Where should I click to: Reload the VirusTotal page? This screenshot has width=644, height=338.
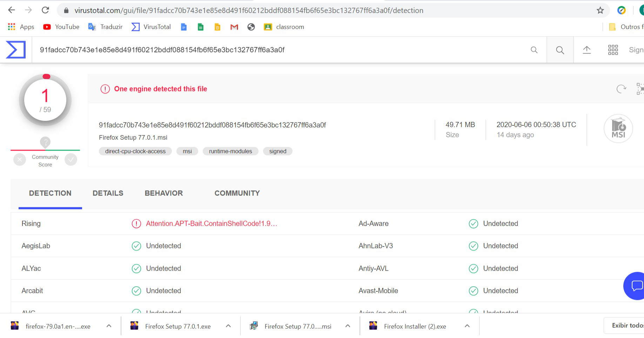(x=45, y=10)
